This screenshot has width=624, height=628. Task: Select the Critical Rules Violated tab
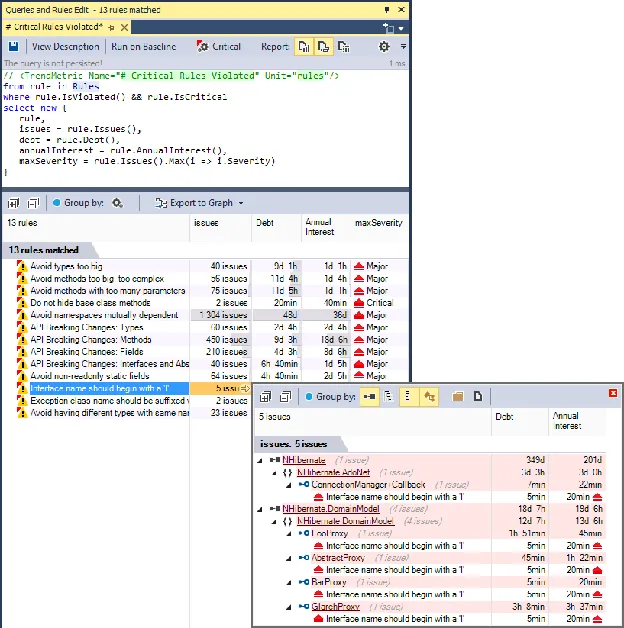point(54,27)
